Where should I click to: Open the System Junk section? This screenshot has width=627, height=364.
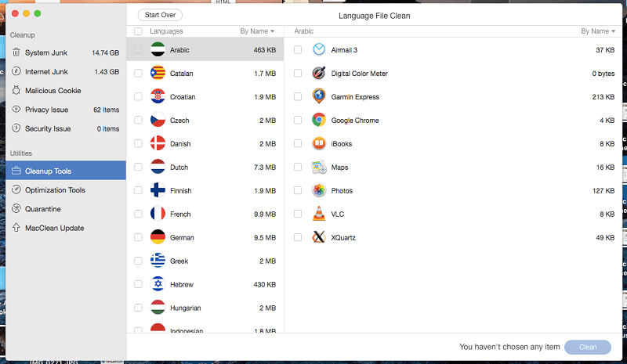66,52
